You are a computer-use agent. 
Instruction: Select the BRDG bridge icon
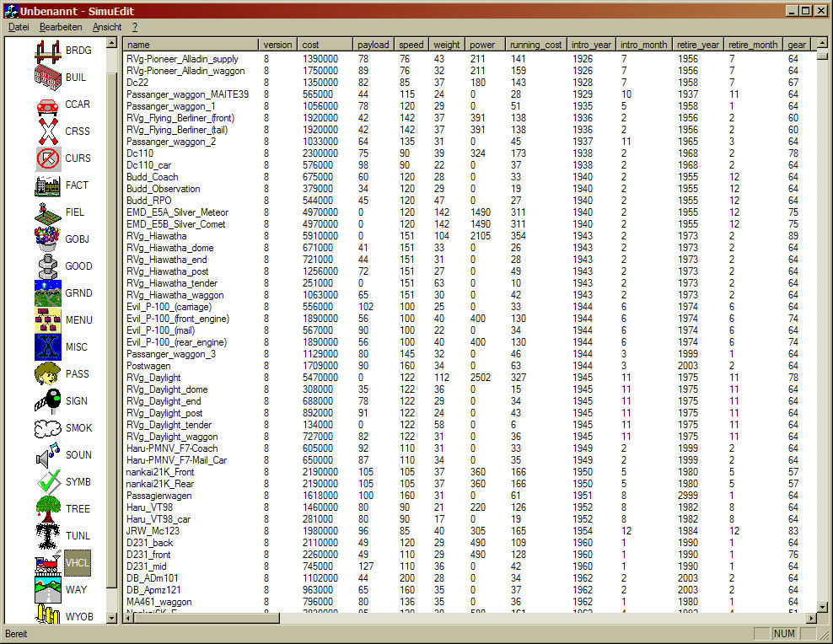click(48, 51)
